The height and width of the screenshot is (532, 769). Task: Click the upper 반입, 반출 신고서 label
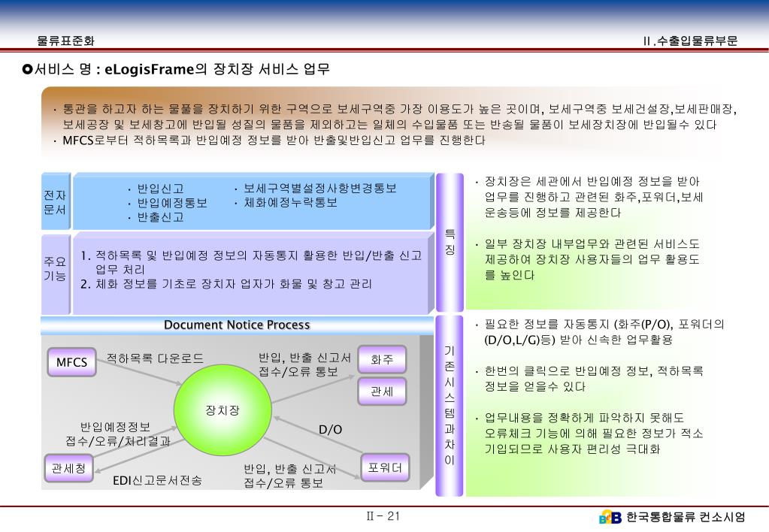point(305,364)
